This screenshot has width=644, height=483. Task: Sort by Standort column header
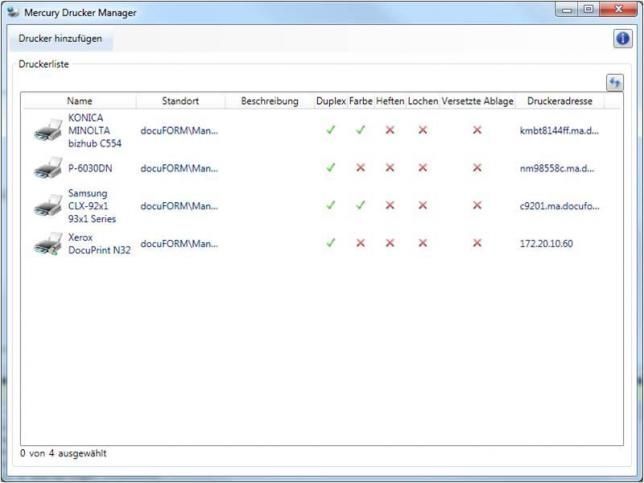tap(180, 101)
